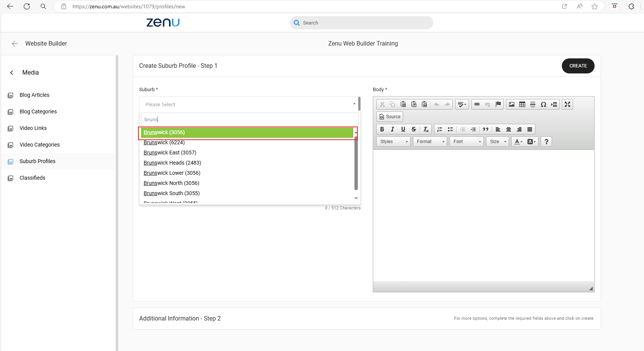This screenshot has width=644, height=351.
Task: Toggle block quote in the editor
Action: tap(486, 129)
